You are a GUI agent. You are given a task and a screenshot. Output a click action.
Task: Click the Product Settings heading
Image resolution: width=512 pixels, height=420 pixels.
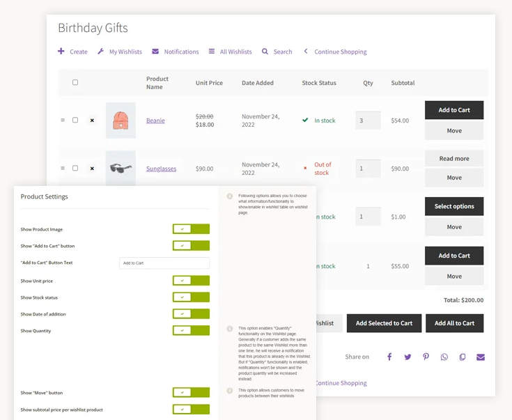tap(44, 196)
